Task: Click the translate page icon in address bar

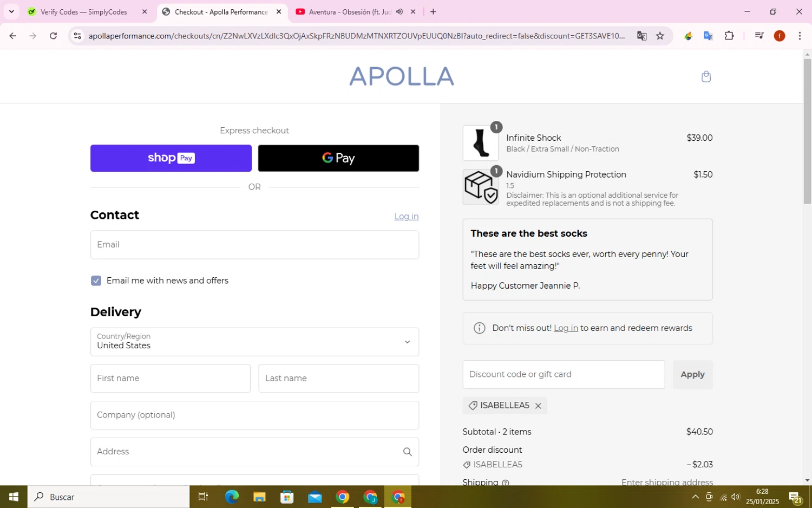Action: pyautogui.click(x=642, y=36)
